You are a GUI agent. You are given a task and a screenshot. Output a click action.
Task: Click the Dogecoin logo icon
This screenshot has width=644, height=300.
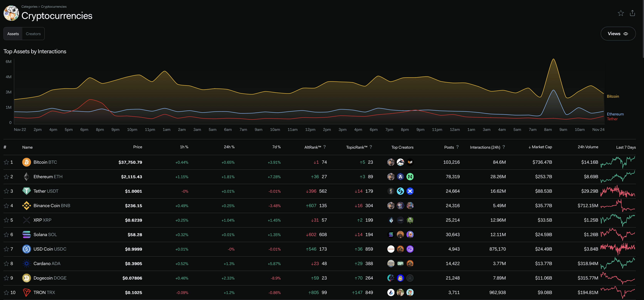pyautogui.click(x=27, y=278)
